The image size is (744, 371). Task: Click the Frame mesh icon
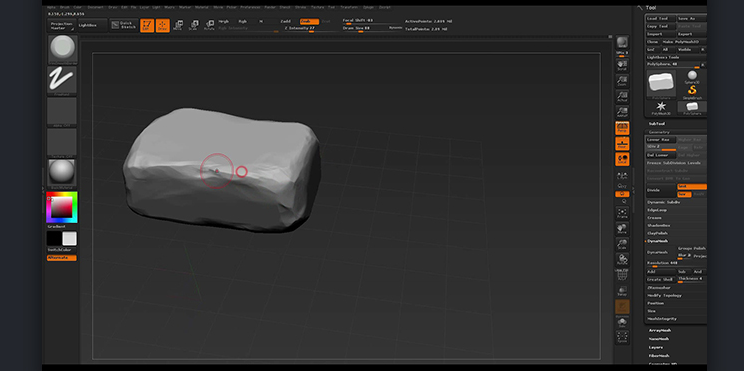click(622, 213)
